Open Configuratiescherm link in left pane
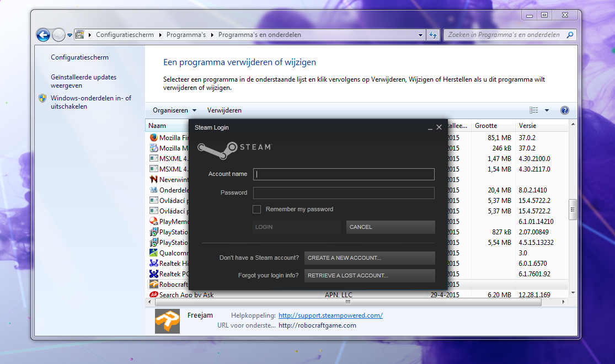Screen dimensions: 615x364 [x=79, y=57]
